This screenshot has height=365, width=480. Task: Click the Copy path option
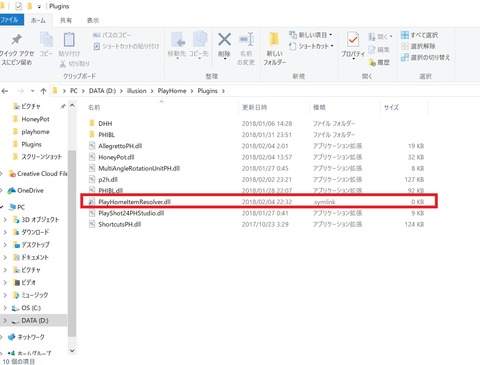coord(112,35)
